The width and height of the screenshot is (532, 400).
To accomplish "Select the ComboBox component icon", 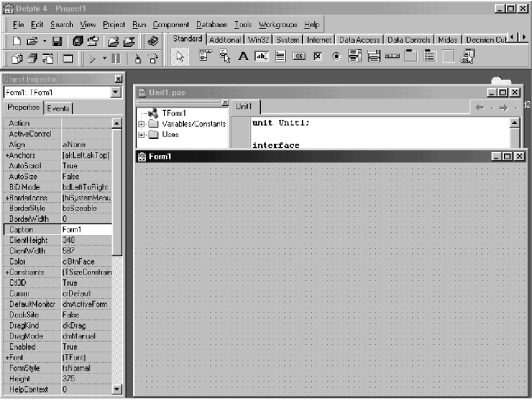I will pos(374,56).
